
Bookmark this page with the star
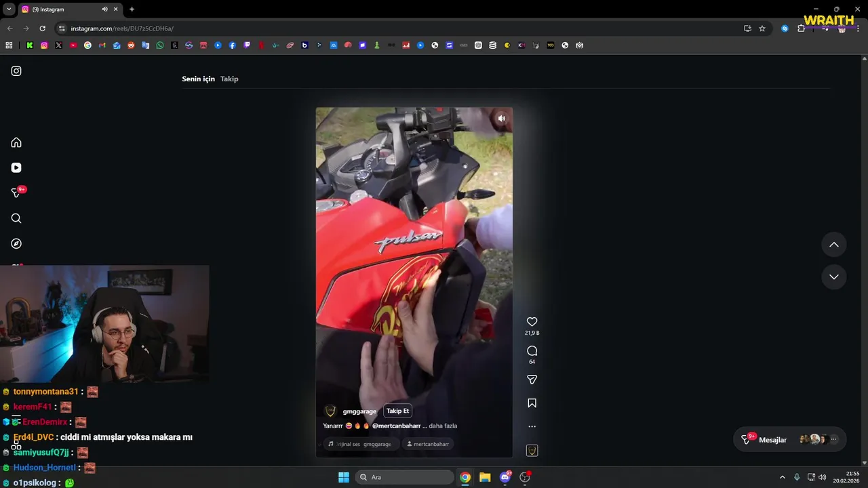click(762, 28)
